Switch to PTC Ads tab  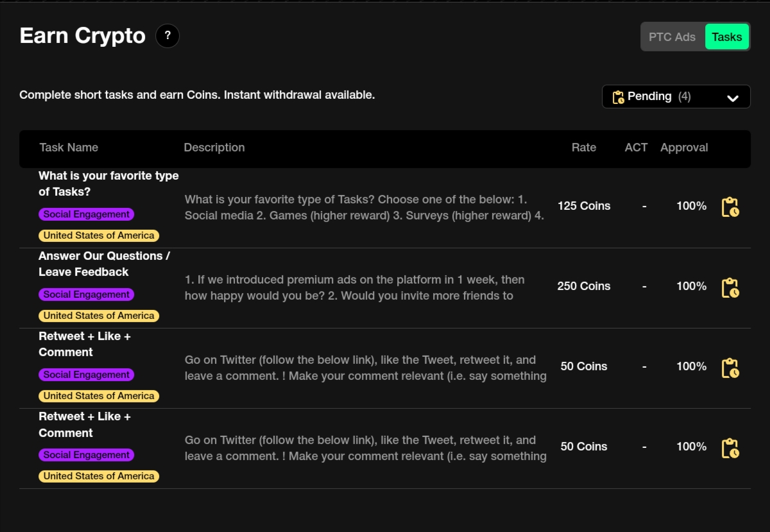pos(672,37)
